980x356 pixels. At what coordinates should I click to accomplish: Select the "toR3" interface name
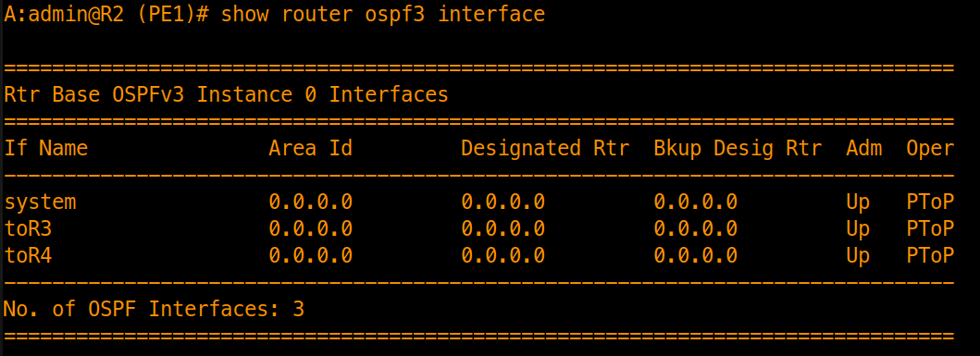coord(28,229)
